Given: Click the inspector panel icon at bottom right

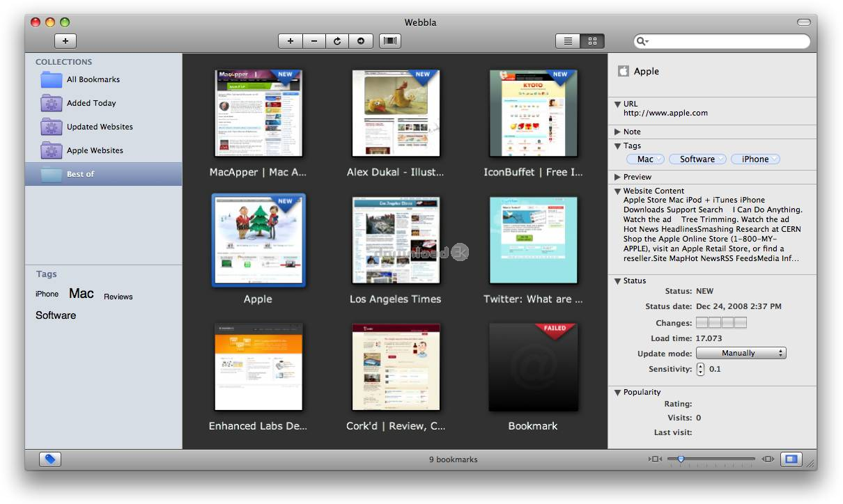Looking at the screenshot, I should coord(791,459).
